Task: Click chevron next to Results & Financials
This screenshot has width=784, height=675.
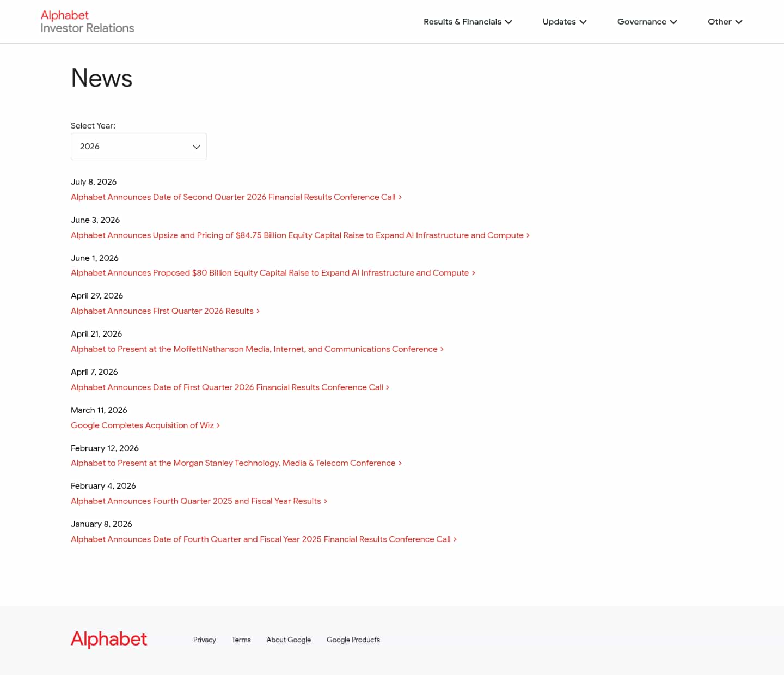Action: [509, 22]
